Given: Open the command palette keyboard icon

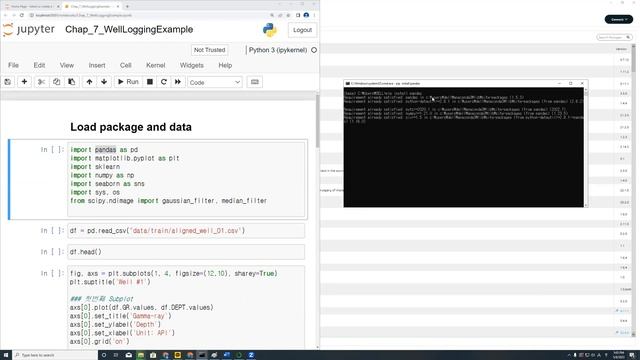Looking at the screenshot, I should tap(255, 82).
